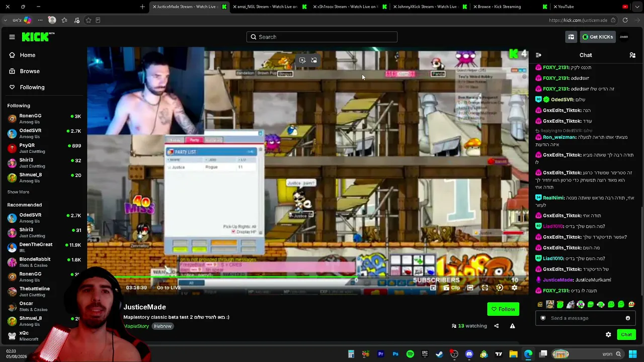This screenshot has height=362, width=644.
Task: Insert the hamster emote in chat bar
Action: (x=571, y=304)
